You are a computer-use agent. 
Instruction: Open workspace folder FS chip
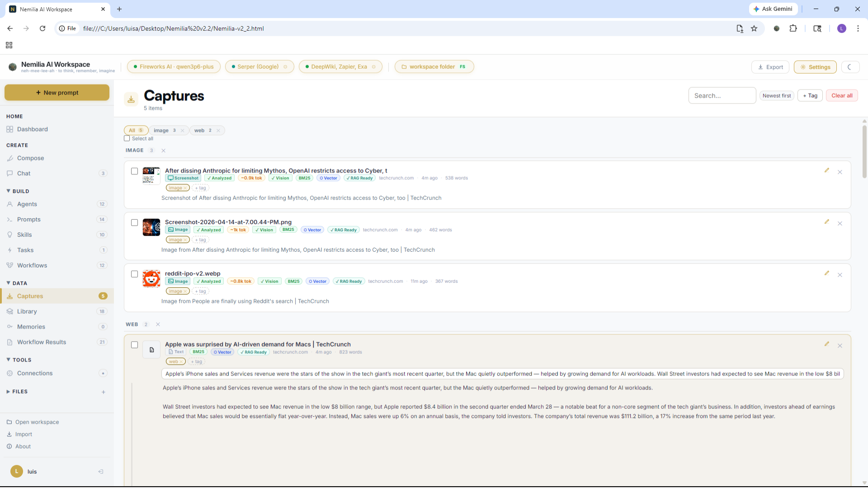point(434,67)
